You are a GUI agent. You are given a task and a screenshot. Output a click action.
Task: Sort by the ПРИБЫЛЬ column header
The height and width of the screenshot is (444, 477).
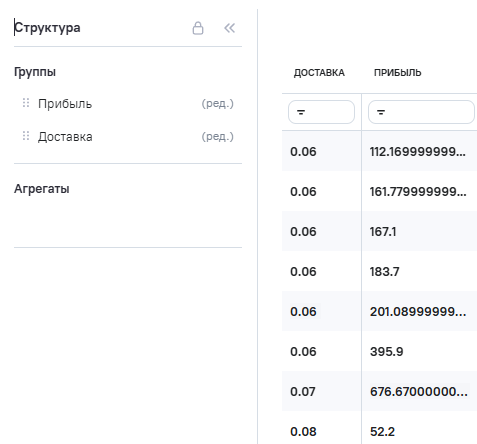point(397,73)
